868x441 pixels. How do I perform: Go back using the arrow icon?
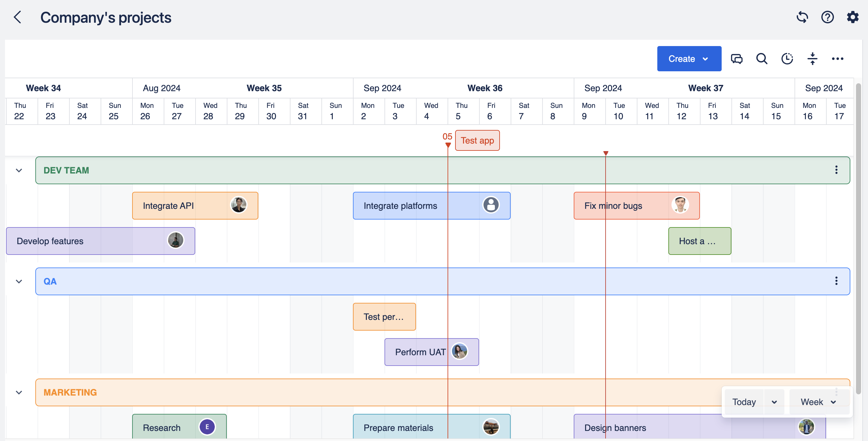(18, 17)
